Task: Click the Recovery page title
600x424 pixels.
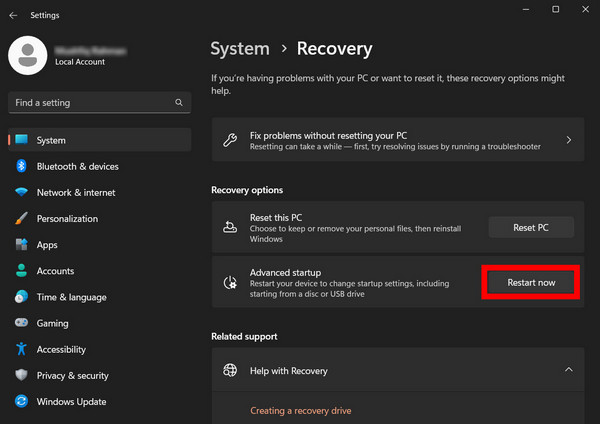Action: point(334,49)
